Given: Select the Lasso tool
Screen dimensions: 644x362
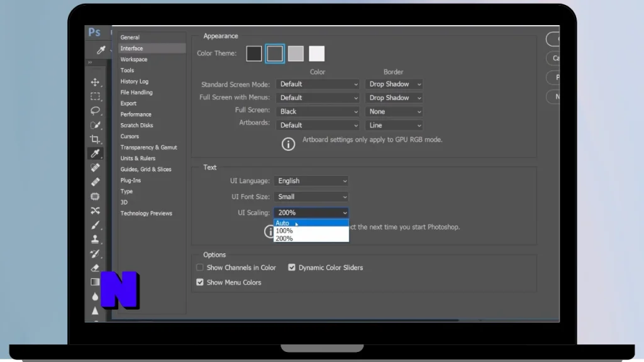Looking at the screenshot, I should click(95, 111).
